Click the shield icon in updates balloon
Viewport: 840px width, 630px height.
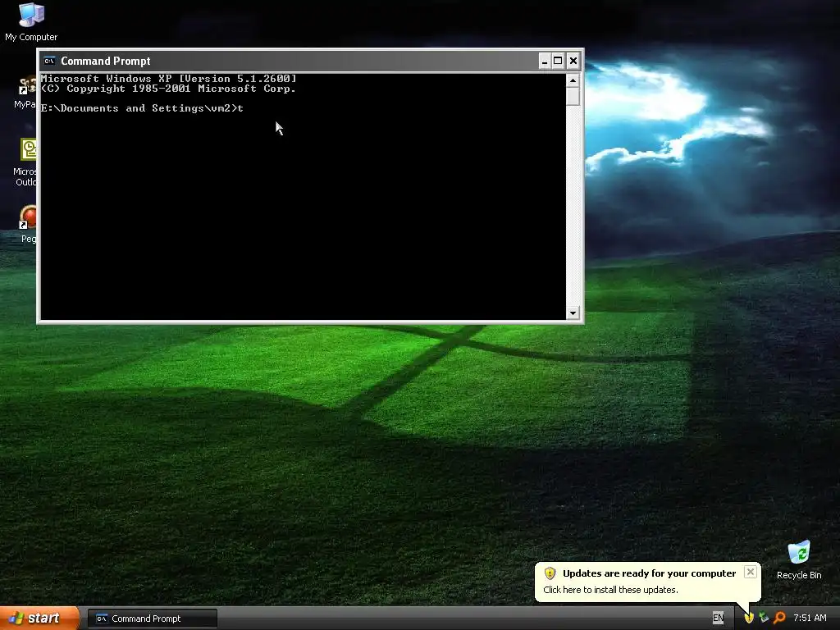click(550, 573)
